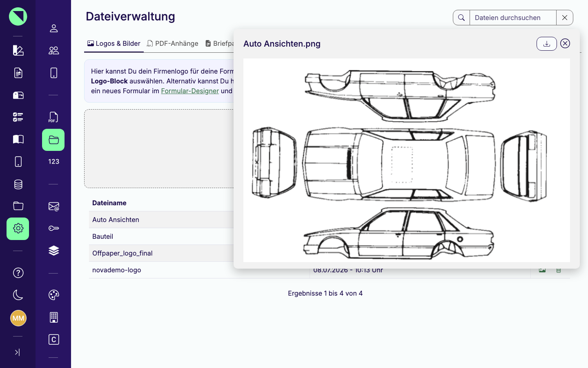
Task: Select the Logos & Bilder tab
Action: [x=114, y=43]
